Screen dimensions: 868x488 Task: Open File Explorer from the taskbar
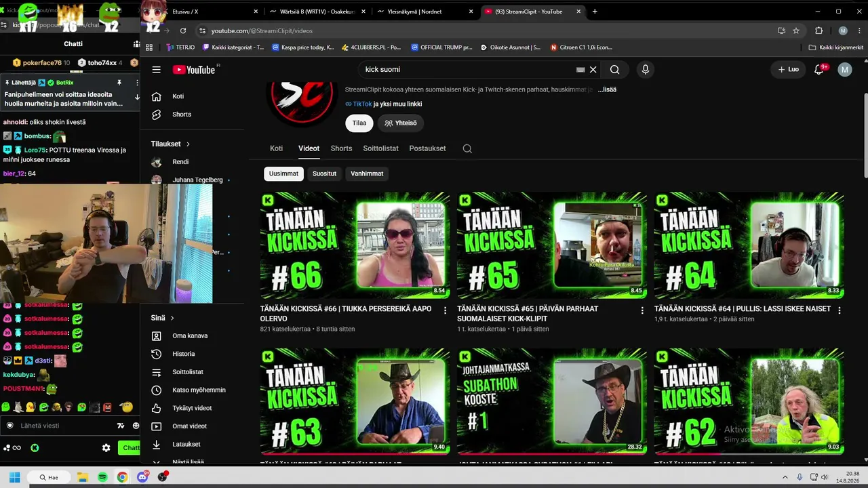click(82, 477)
